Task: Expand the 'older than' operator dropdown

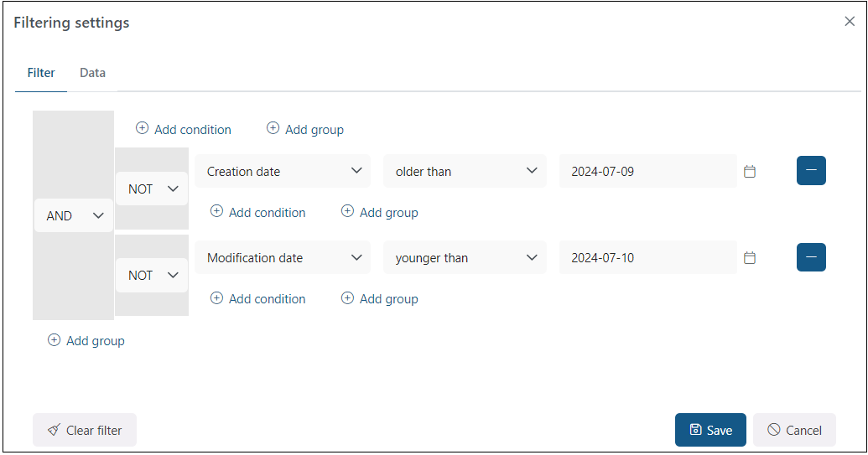Action: [465, 171]
